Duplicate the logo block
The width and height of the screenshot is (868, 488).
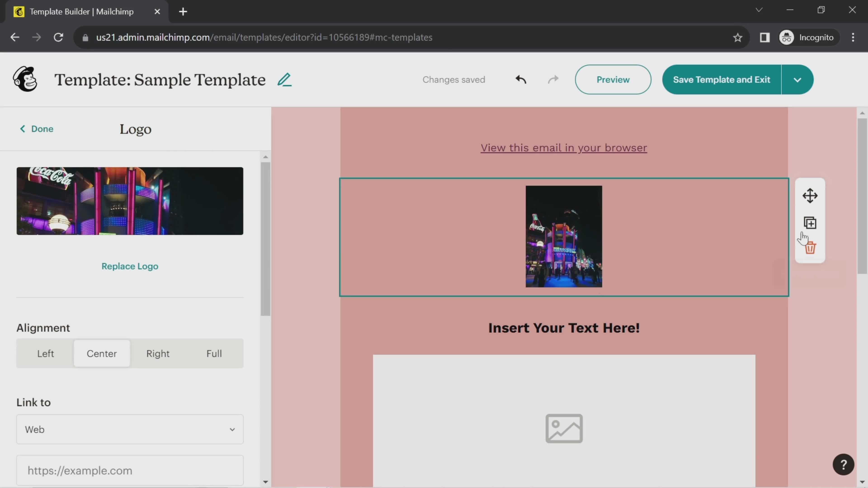tap(810, 223)
